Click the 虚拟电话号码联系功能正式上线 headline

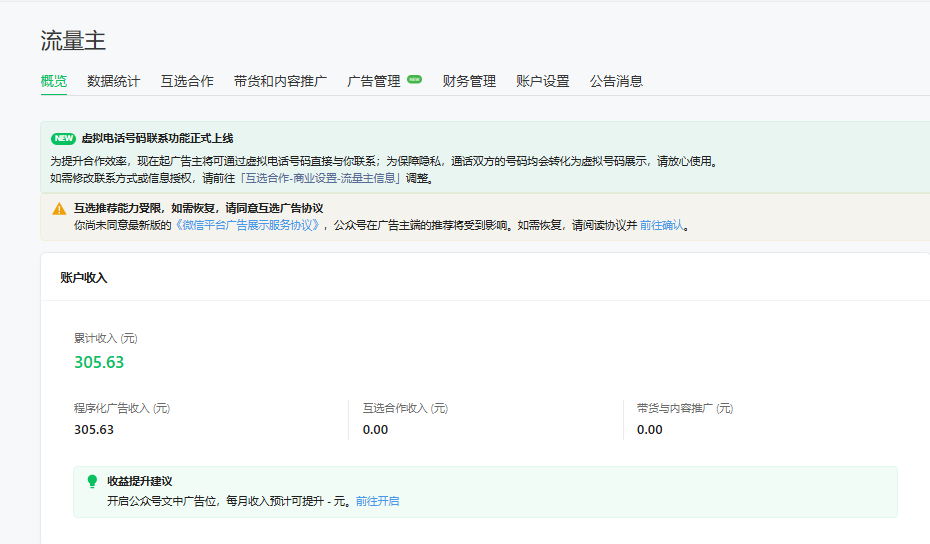click(x=157, y=138)
